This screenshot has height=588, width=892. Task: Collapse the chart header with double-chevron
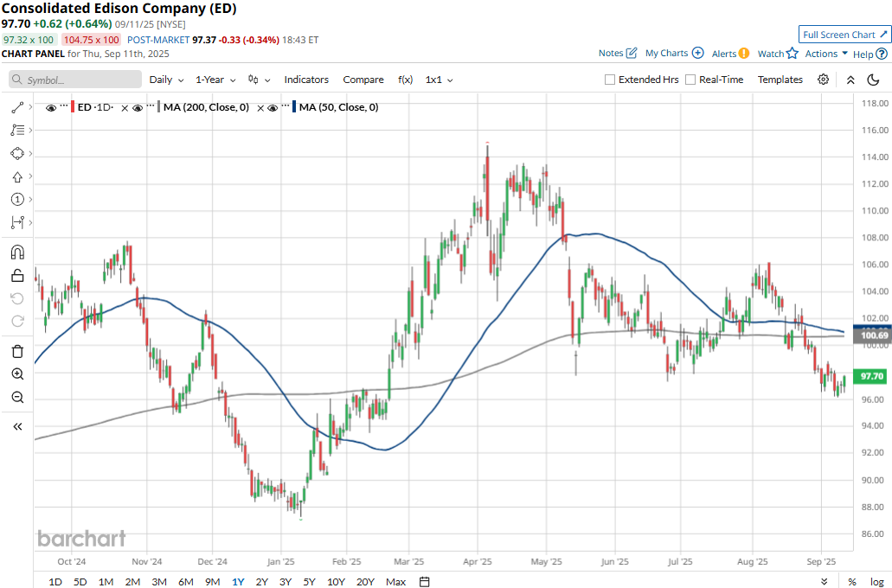click(x=850, y=80)
